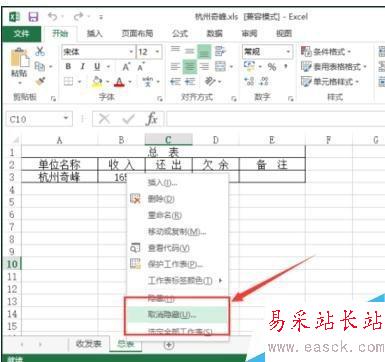Decrease indent in alignment group
The height and width of the screenshot is (362, 385).
[175, 81]
